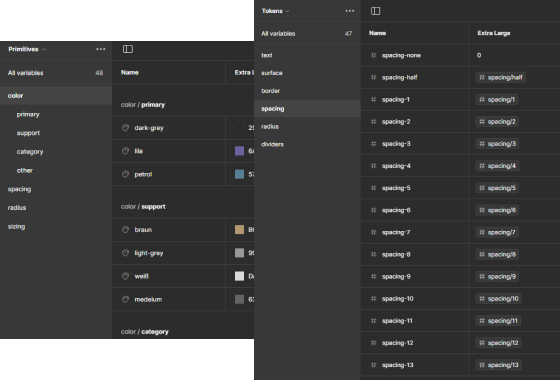Click the spacing/half alias chip

[x=500, y=78]
